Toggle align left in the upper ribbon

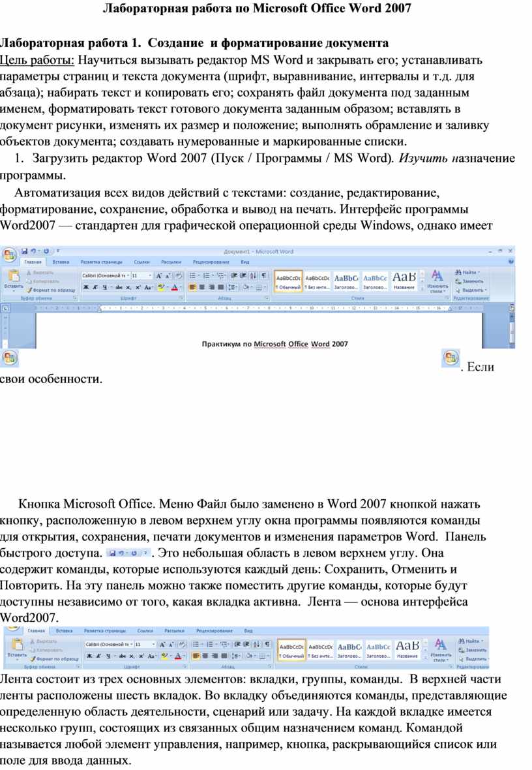(x=192, y=287)
